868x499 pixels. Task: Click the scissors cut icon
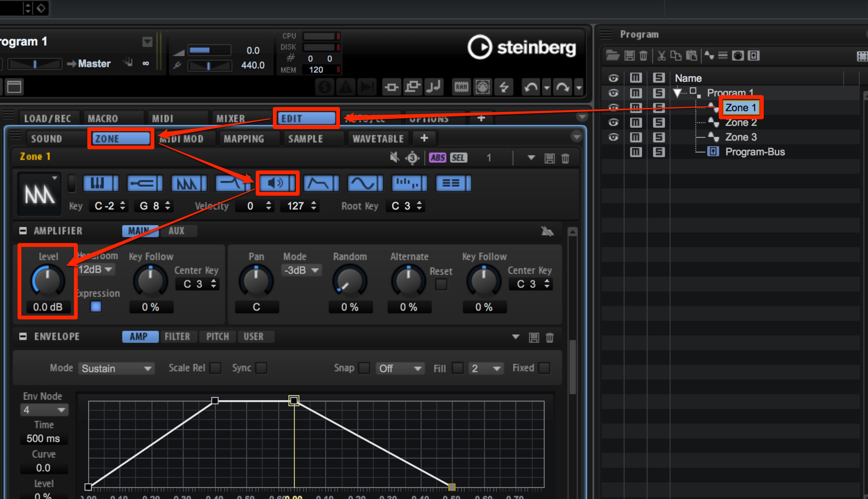coord(661,56)
